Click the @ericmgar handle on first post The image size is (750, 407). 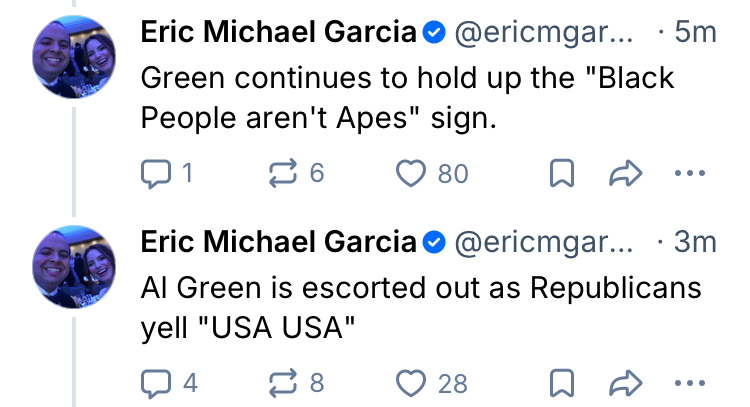click(x=543, y=33)
